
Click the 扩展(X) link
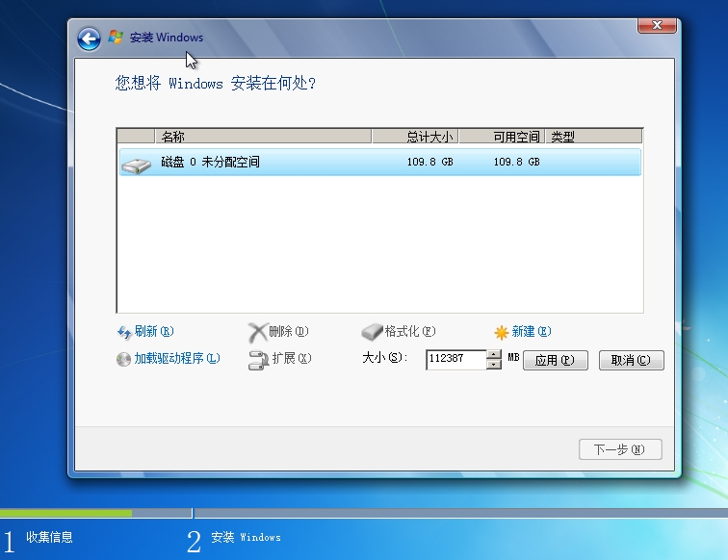click(x=292, y=358)
